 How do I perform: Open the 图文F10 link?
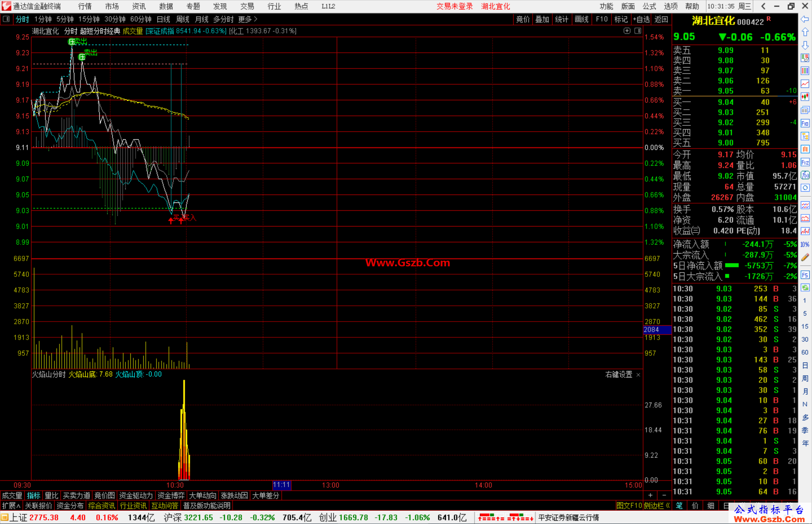pos(629,506)
